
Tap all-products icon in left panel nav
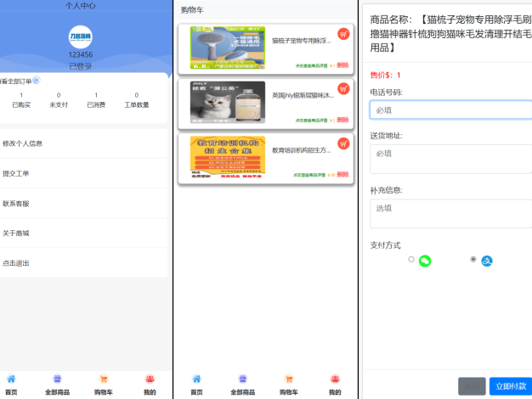57,379
